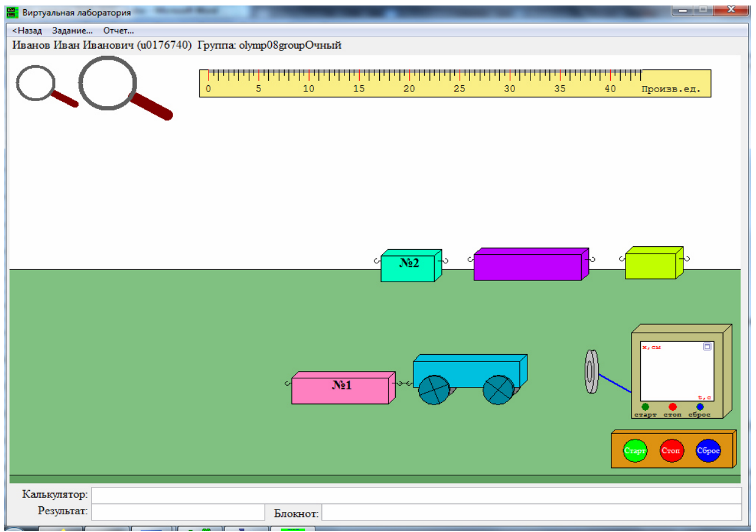Click the monitor's green старт dot
Viewport: 756px width, 532px height.
point(646,406)
